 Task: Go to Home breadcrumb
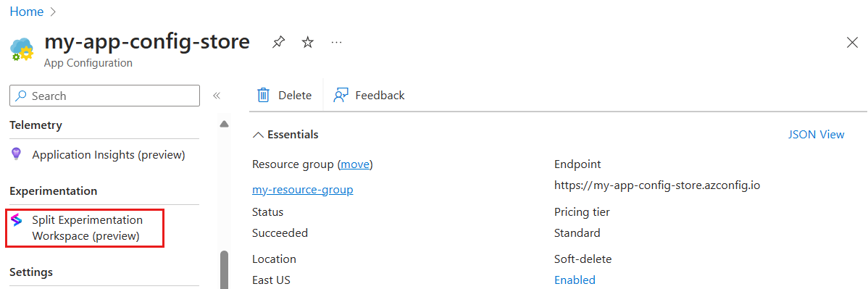tap(27, 11)
